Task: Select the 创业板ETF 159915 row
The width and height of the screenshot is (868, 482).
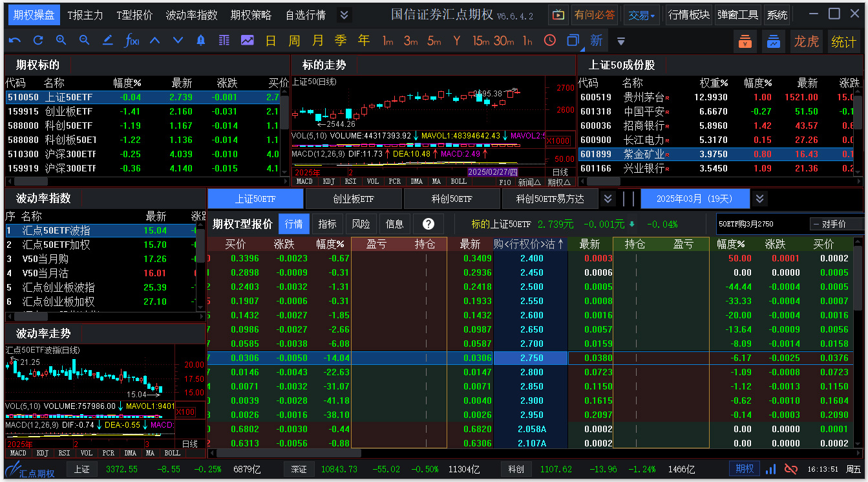Action: [x=143, y=111]
